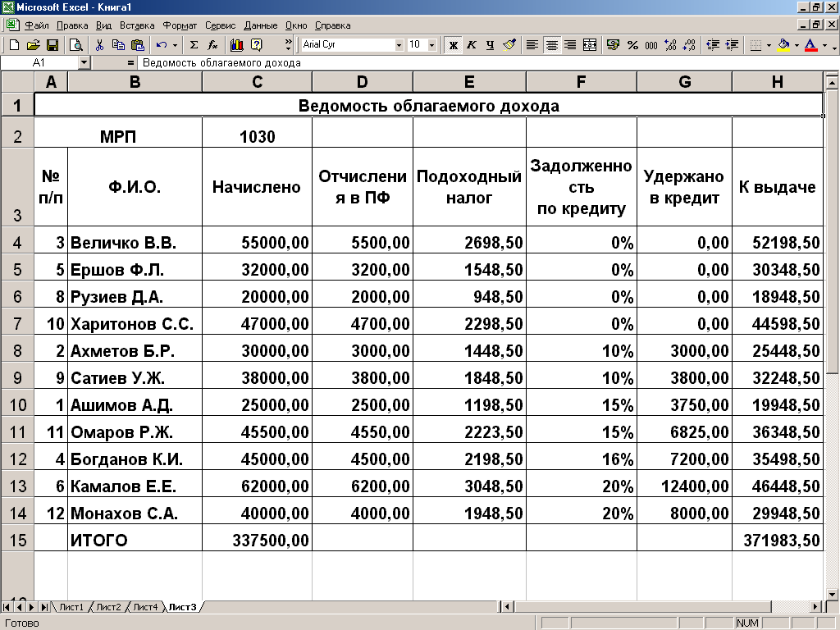Toggle bold formatting (Ж button)

click(x=453, y=45)
